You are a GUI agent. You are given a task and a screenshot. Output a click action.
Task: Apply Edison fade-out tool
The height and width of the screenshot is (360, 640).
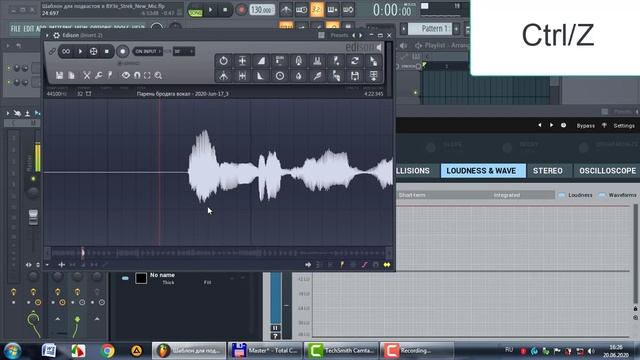click(x=261, y=76)
